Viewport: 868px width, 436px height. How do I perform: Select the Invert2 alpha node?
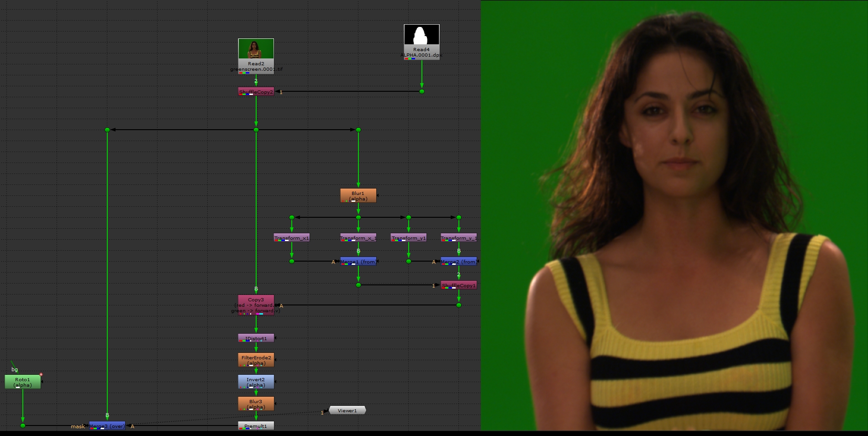(x=256, y=382)
